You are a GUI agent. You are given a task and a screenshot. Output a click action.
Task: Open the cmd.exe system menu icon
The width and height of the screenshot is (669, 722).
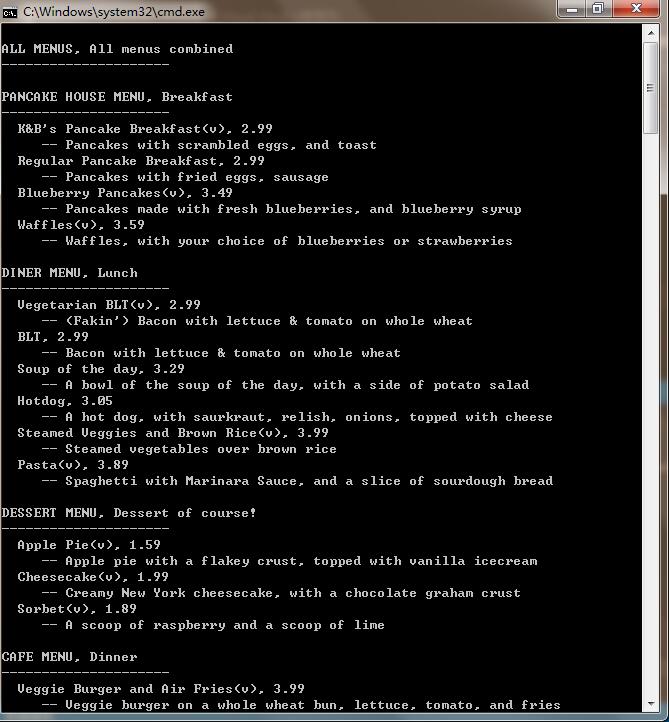pyautogui.click(x=9, y=12)
